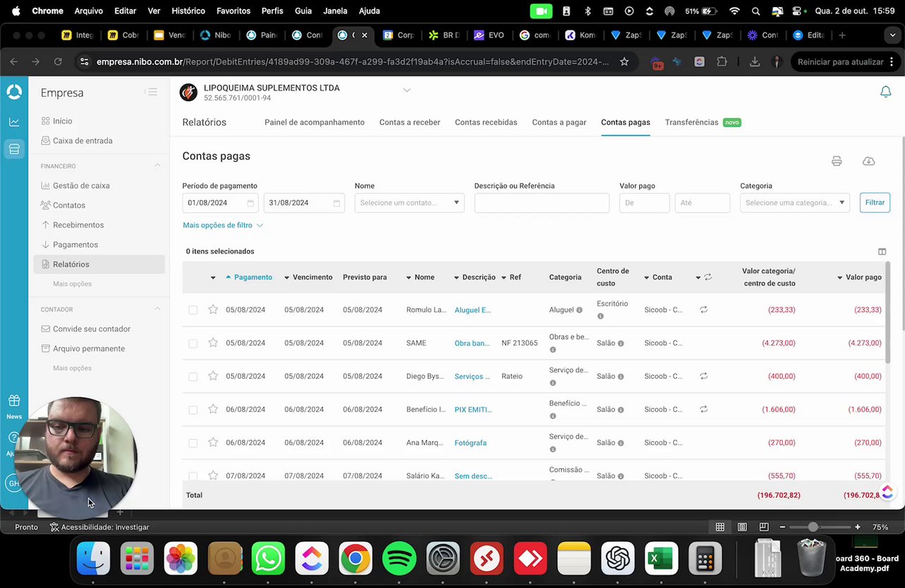Open the News gift icon

[x=14, y=401]
